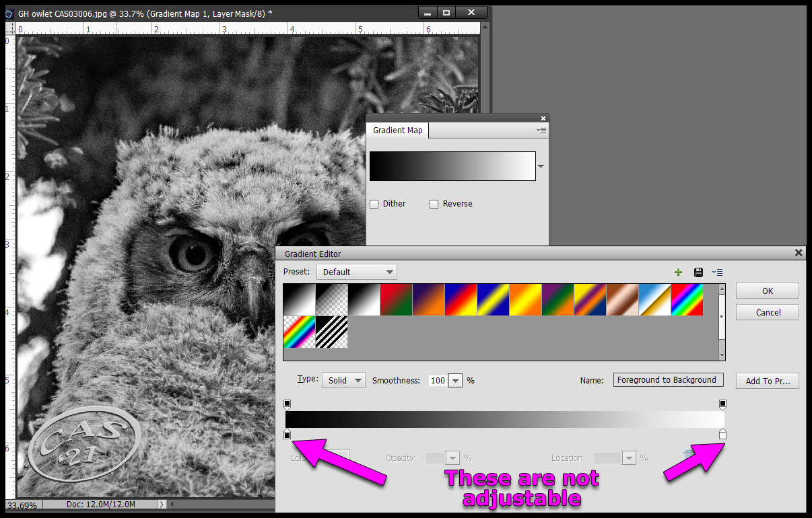The height and width of the screenshot is (518, 812).
Task: Create a new gradient preset
Action: (678, 272)
